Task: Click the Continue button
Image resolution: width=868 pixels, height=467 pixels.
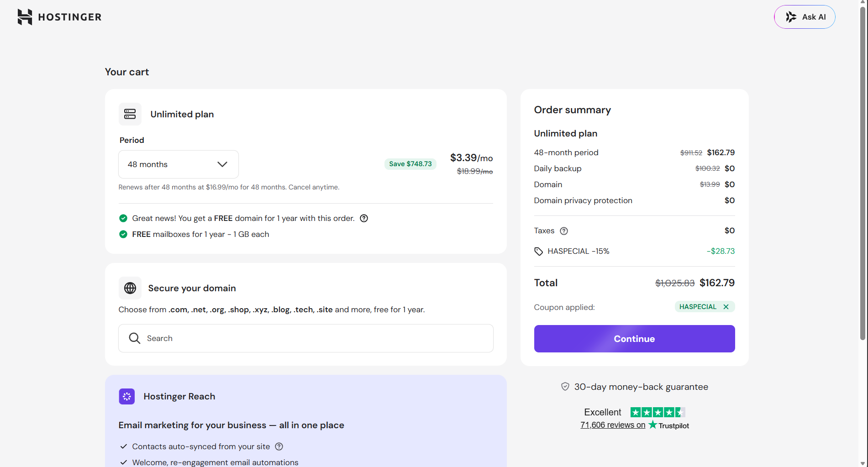Action: (635, 339)
